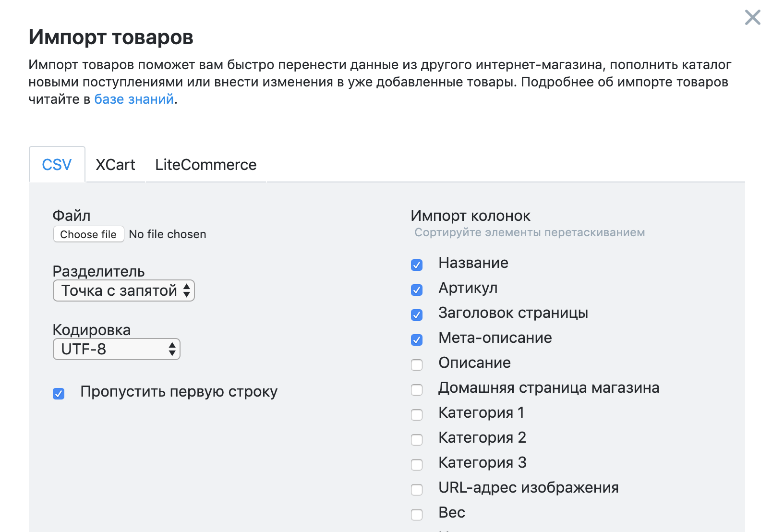Enable the Домашняя страница магазина checkbox
The image size is (772, 532).
[417, 390]
